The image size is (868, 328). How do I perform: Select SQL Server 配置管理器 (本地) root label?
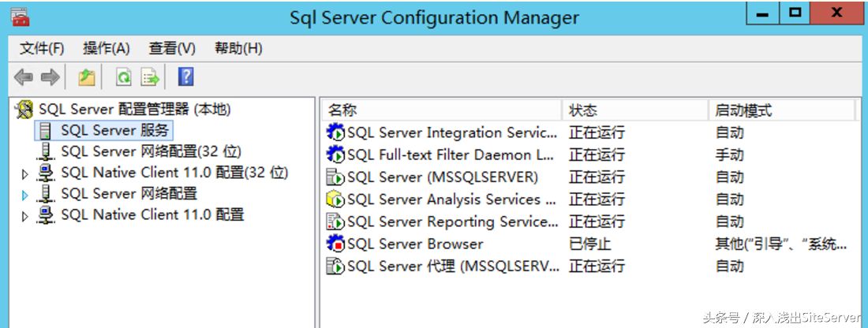pyautogui.click(x=134, y=110)
